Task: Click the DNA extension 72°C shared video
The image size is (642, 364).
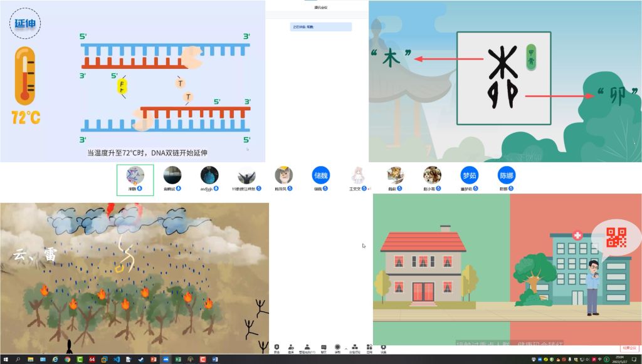Action: click(x=132, y=81)
